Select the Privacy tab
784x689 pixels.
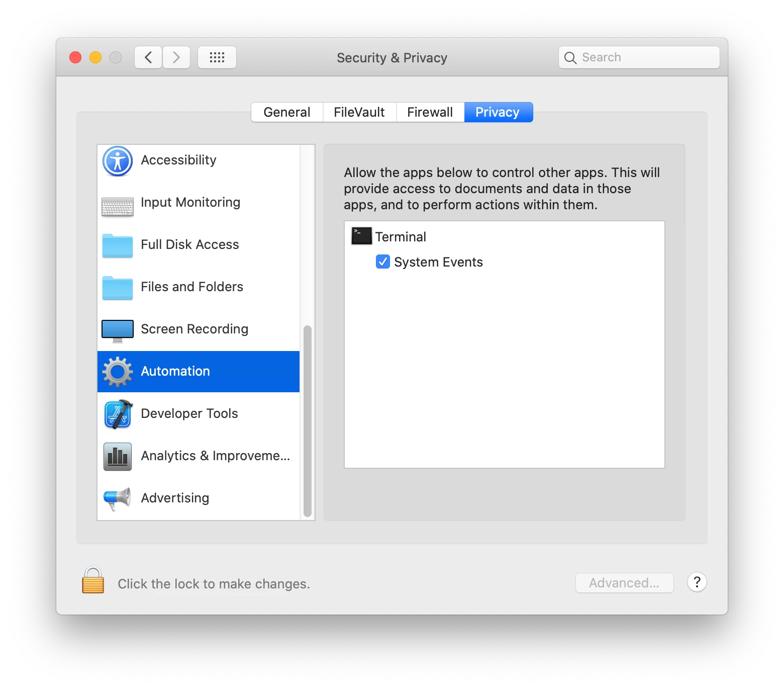pyautogui.click(x=498, y=112)
